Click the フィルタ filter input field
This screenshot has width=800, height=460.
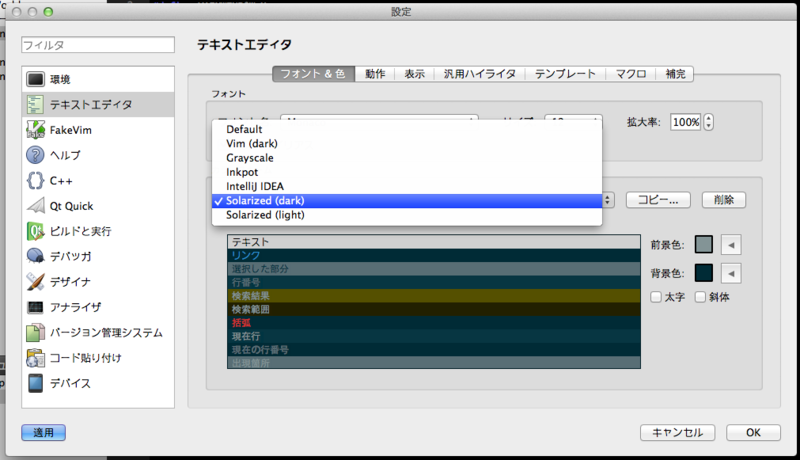98,45
